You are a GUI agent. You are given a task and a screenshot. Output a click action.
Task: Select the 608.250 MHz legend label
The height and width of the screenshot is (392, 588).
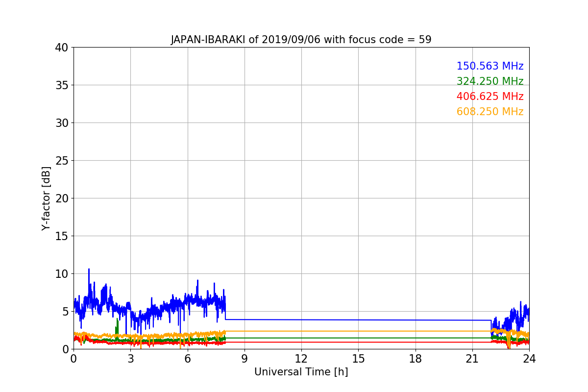click(490, 112)
